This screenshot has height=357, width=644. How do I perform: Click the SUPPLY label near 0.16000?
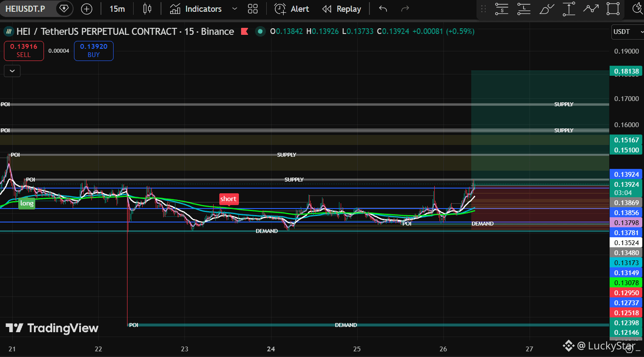point(563,131)
